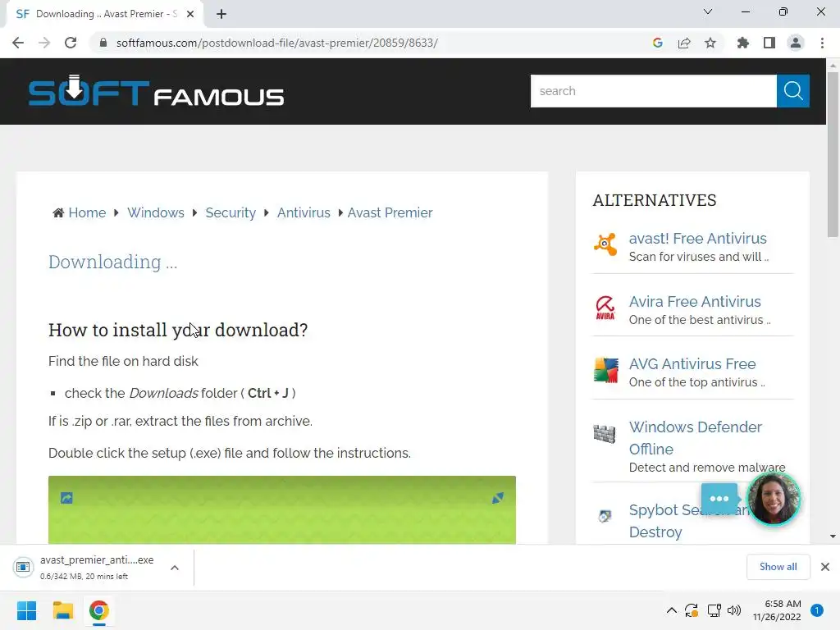Open the Chrome profile avatar
This screenshot has width=840, height=630.
tap(796, 43)
